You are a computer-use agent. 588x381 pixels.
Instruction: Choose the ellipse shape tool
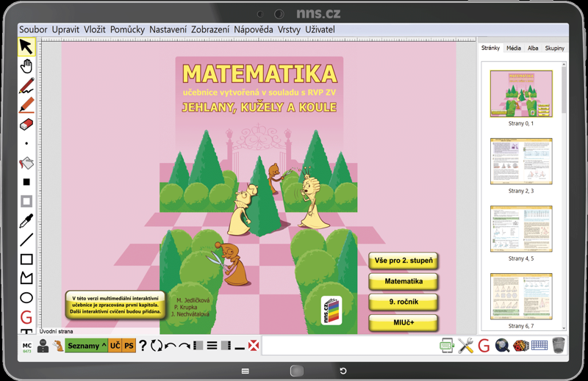point(26,298)
